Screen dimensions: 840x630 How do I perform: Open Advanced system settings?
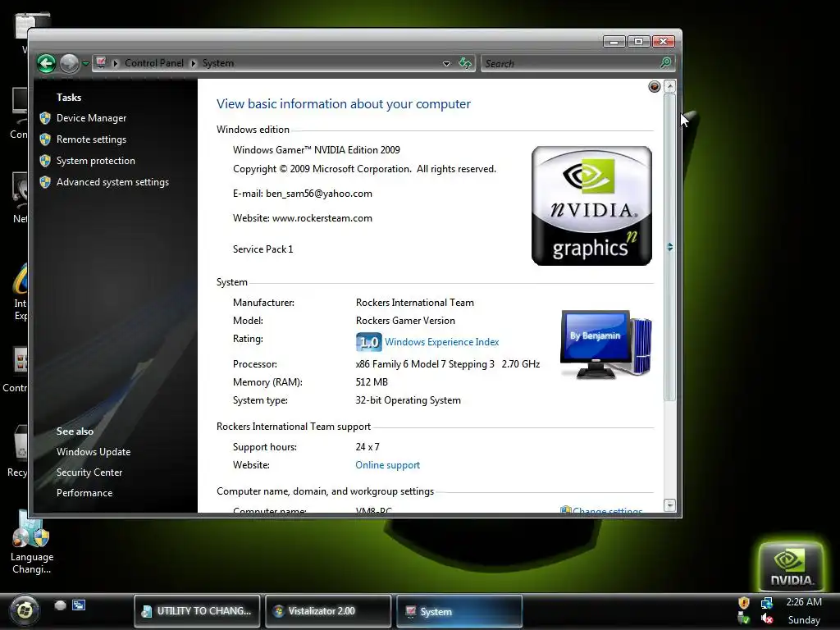pos(112,182)
